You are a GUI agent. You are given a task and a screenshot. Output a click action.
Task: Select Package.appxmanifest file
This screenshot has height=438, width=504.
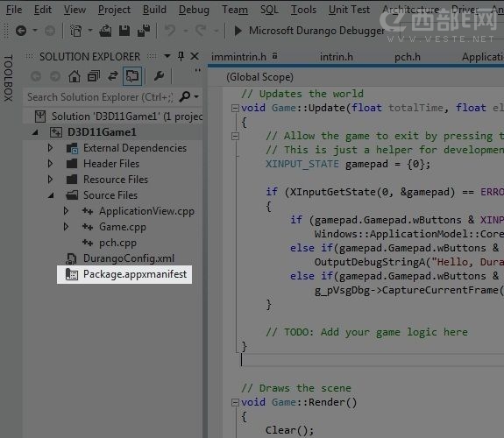[x=135, y=274]
